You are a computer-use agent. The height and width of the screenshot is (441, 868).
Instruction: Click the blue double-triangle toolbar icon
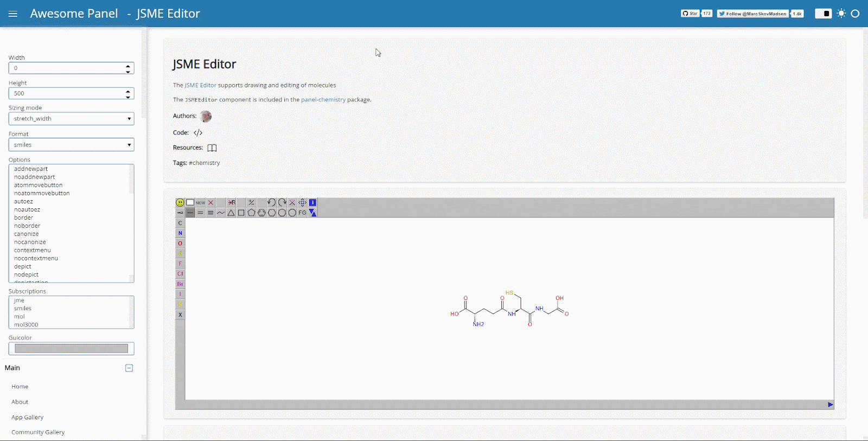(312, 213)
